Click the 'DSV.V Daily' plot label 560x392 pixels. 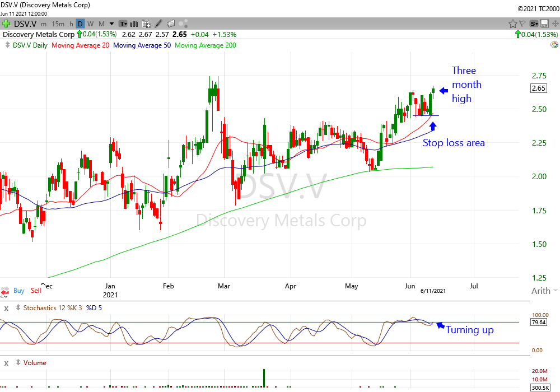(x=30, y=45)
